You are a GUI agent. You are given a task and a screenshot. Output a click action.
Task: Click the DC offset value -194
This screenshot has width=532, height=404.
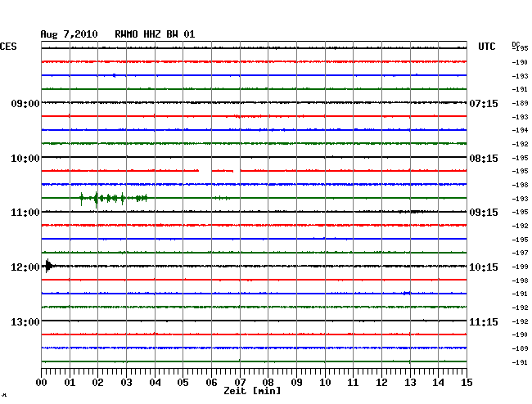coord(520,130)
